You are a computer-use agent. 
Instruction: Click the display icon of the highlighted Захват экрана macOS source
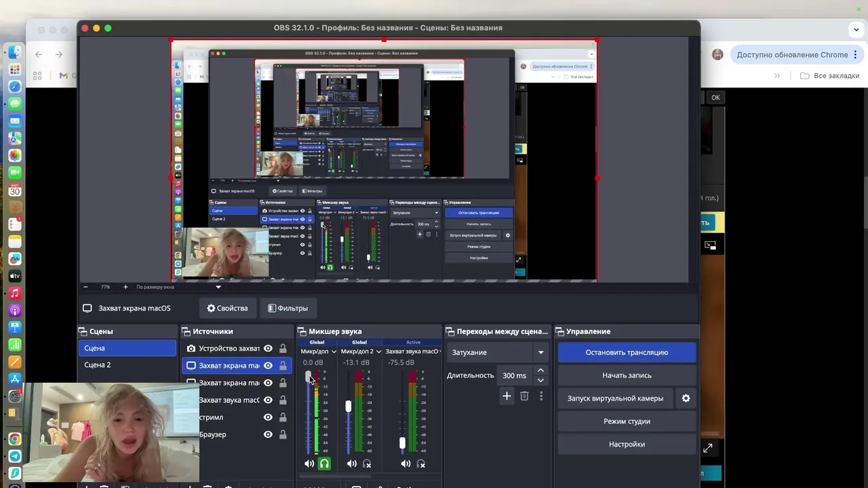(191, 365)
